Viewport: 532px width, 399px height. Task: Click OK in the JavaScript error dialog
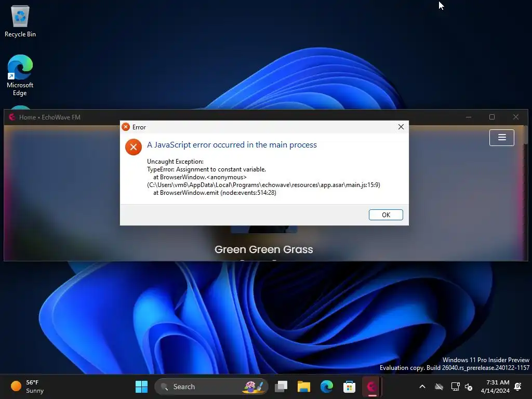(x=386, y=215)
